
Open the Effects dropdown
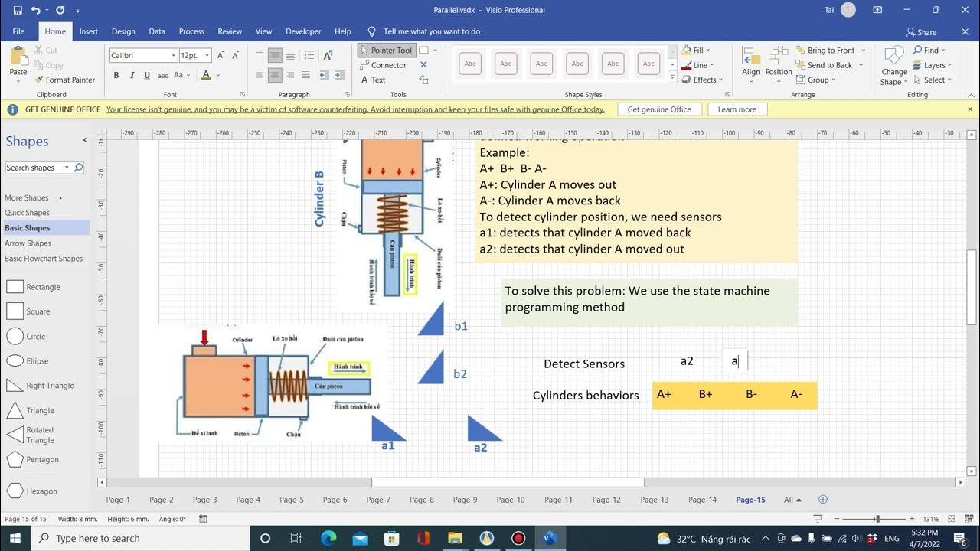coord(701,80)
